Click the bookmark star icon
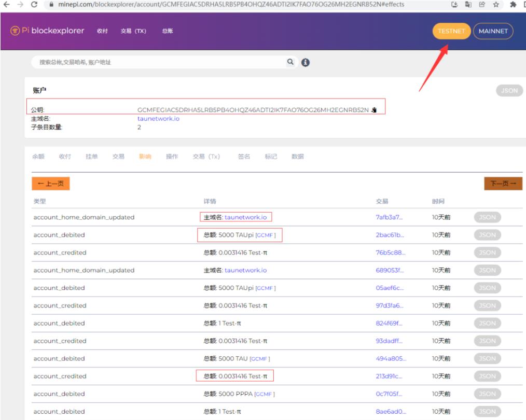 [x=496, y=4]
